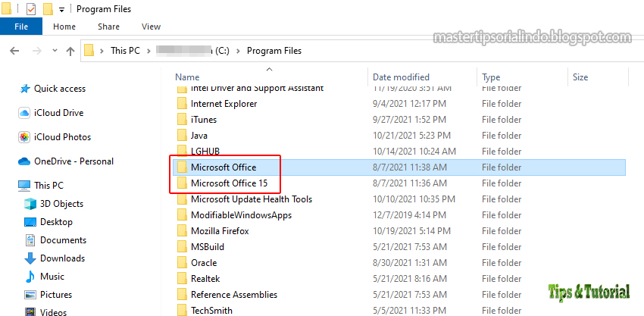Click Program Files in the address bar

click(x=274, y=51)
